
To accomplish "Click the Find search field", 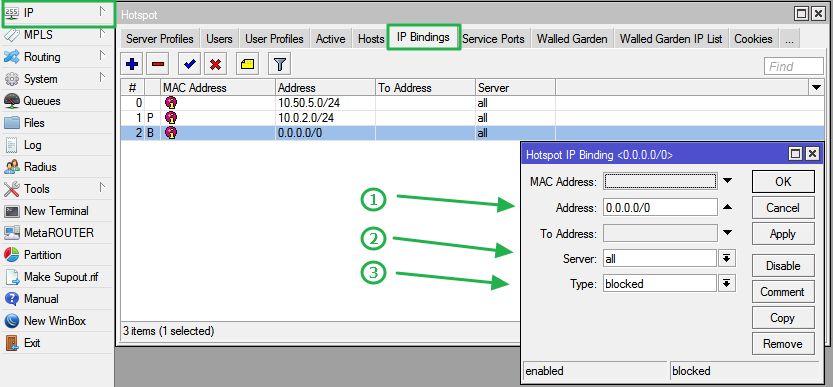I will coord(794,66).
